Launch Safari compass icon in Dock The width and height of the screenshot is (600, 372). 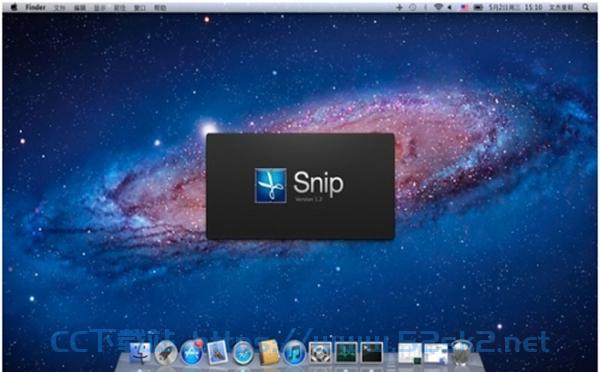point(243,352)
